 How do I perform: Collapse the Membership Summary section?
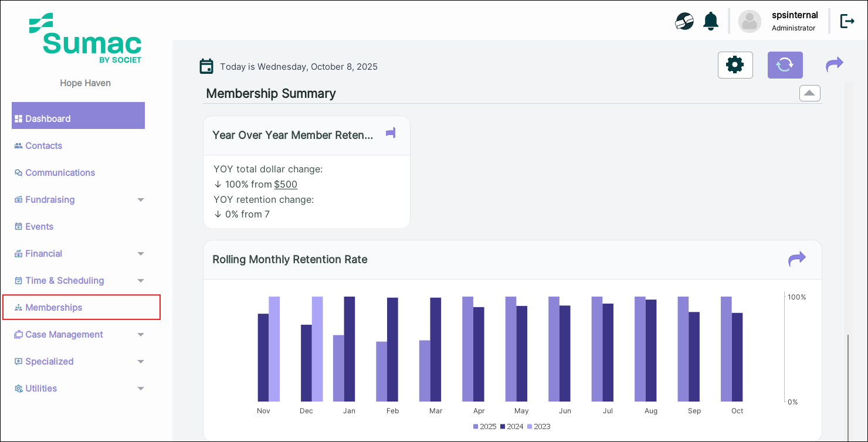tap(809, 93)
